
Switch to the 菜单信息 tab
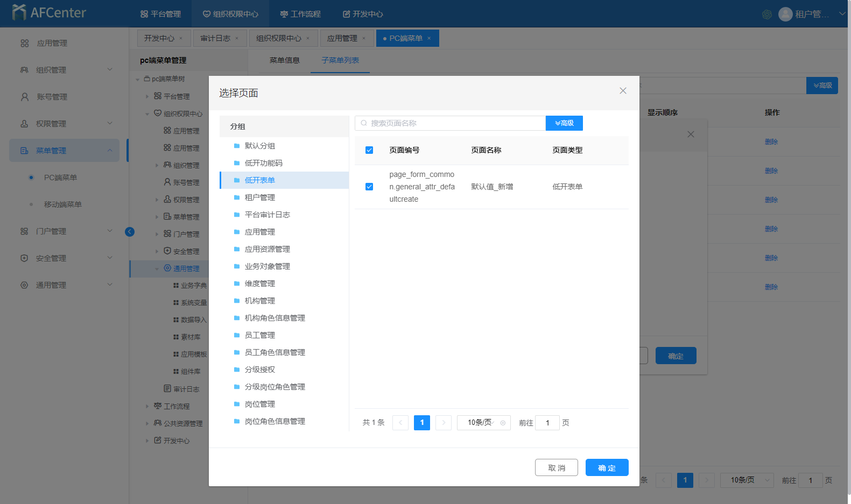(284, 60)
